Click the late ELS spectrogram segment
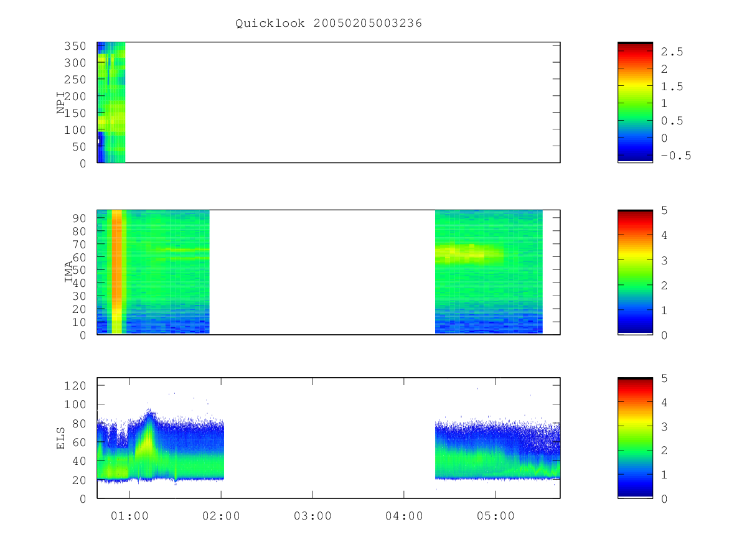 click(497, 450)
